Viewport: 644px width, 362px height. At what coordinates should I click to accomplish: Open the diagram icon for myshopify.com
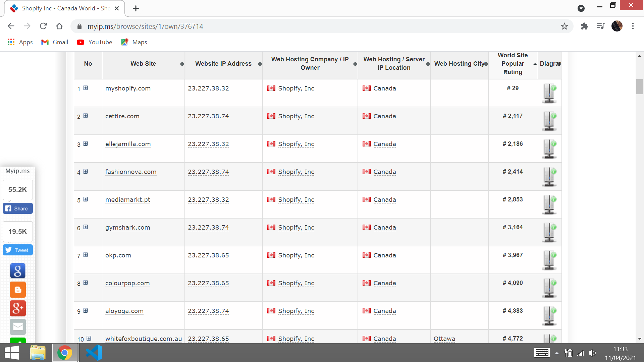[549, 93]
